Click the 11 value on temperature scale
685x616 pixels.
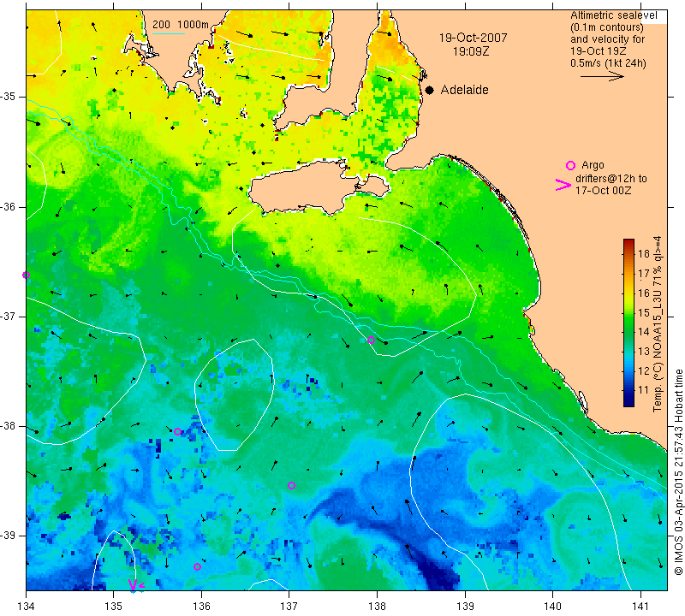[644, 390]
